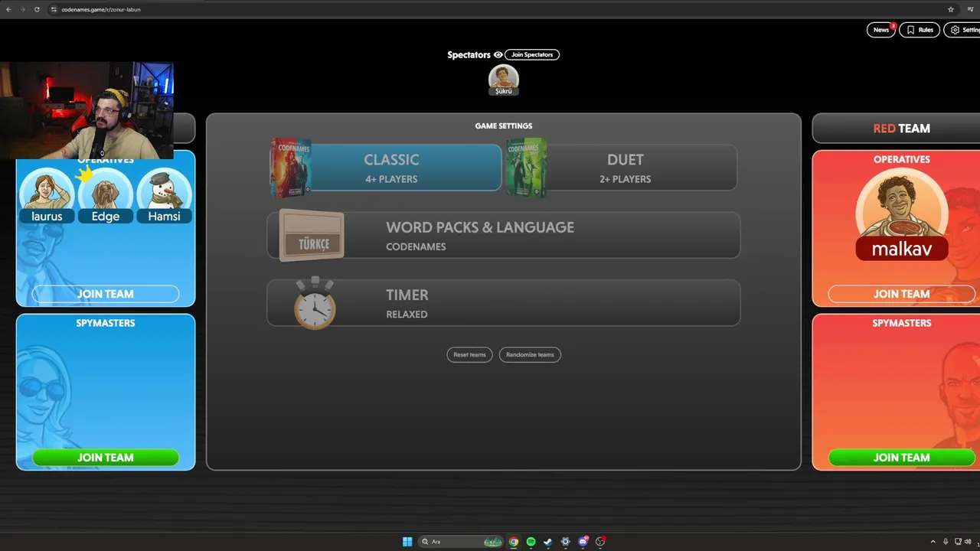Viewport: 980px width, 551px height.
Task: Open Spotify from the taskbar
Action: [531, 542]
